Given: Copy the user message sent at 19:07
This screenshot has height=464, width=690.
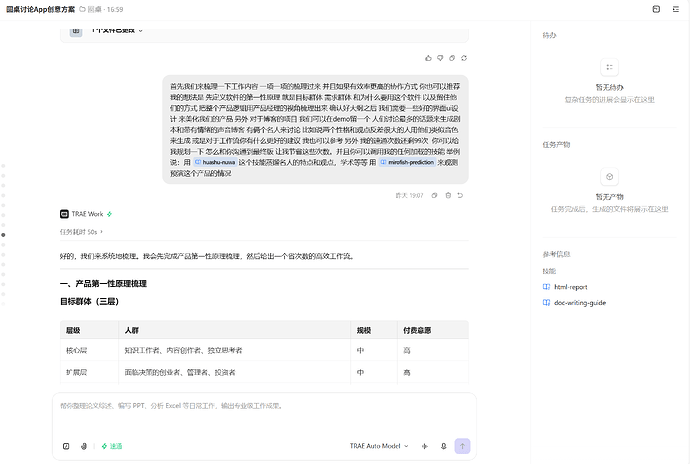Looking at the screenshot, I should [434, 195].
